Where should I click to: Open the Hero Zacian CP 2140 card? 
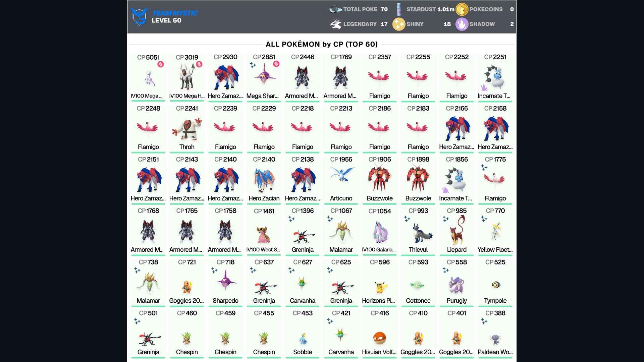(264, 180)
